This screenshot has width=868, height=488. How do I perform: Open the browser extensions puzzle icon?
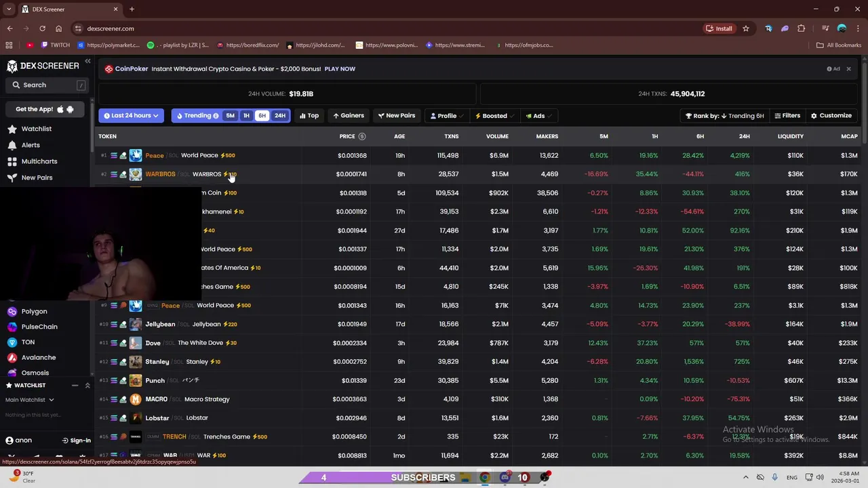(802, 28)
